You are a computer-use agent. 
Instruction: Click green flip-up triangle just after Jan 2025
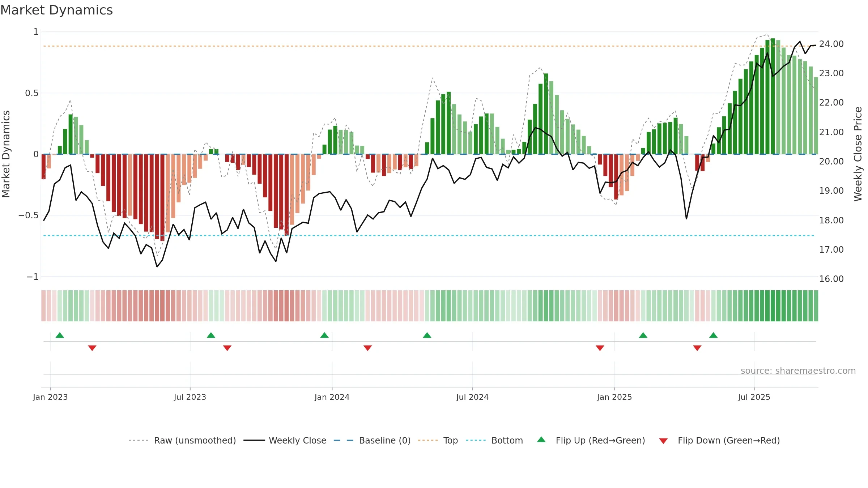(x=643, y=335)
